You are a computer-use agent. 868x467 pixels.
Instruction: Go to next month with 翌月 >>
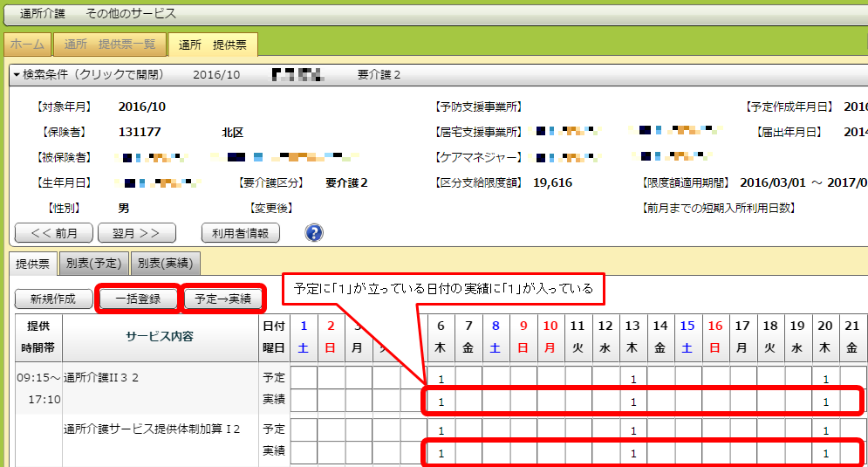coord(136,233)
